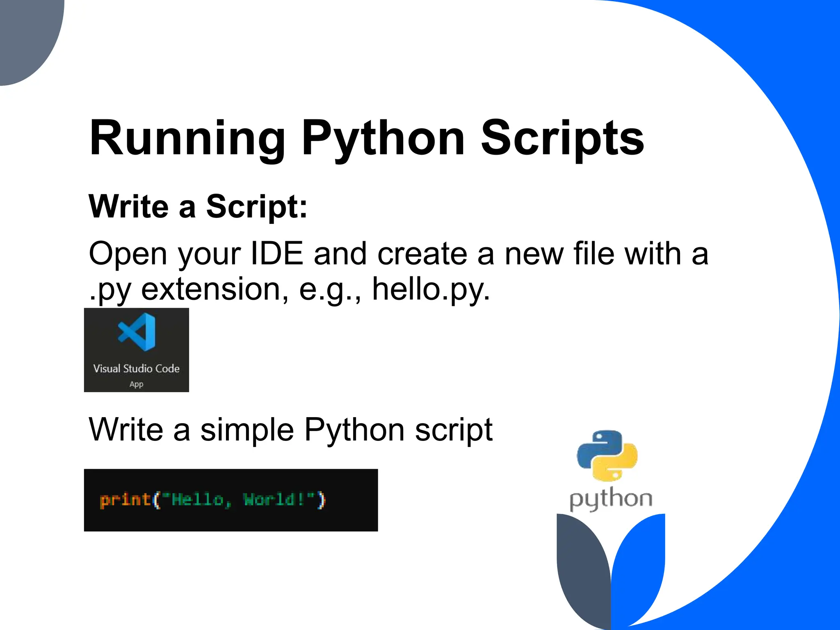Image resolution: width=840 pixels, height=630 pixels.
Task: Click the green 'Hello, World!' string
Action: (x=238, y=500)
